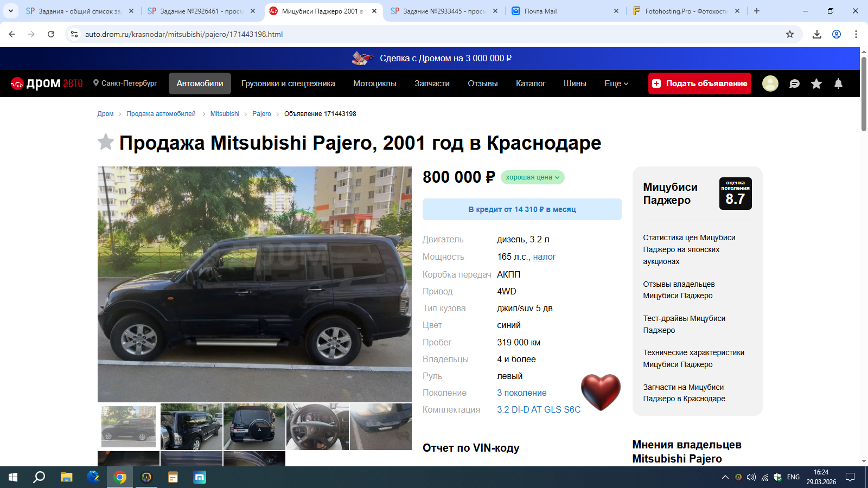Select thumbnail showing rear spare wheel
Screen dimensions: 868x488
(x=254, y=427)
